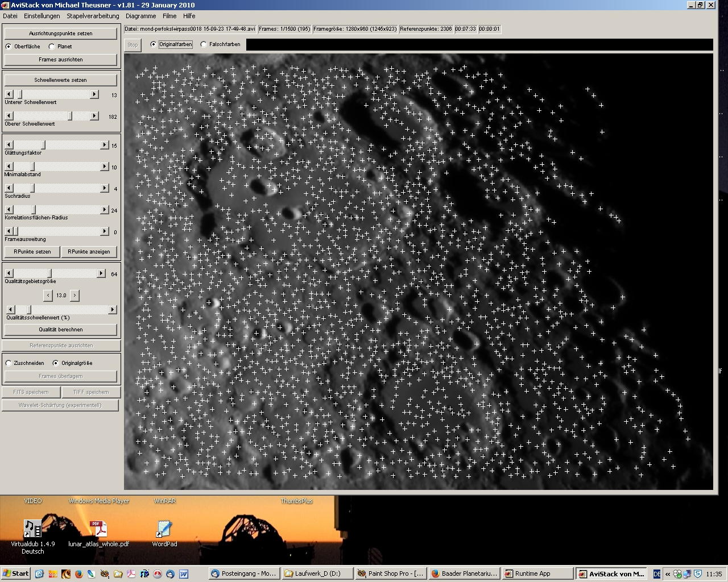Decrease value with left stepper beside 13.0
This screenshot has width=728, height=582.
coord(48,296)
